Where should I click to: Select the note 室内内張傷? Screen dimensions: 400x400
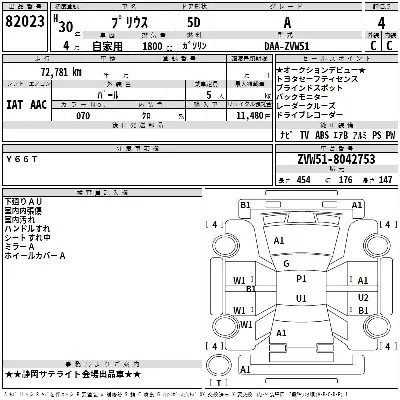[x=23, y=211]
